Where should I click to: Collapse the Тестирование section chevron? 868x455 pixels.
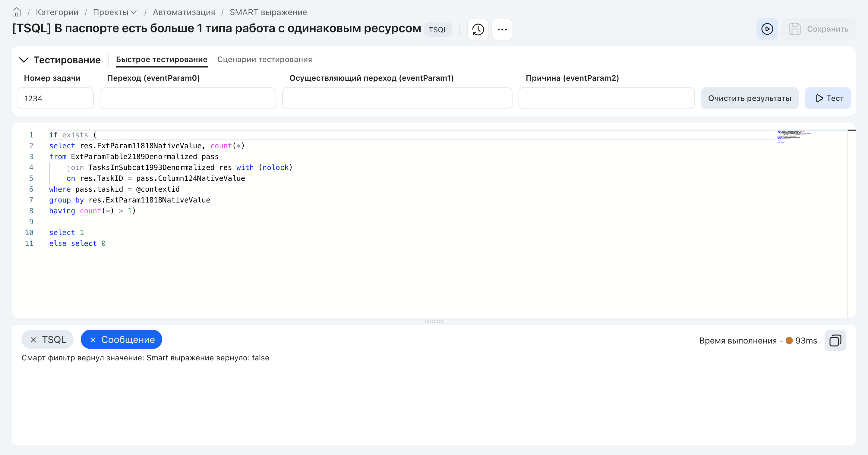click(x=24, y=60)
